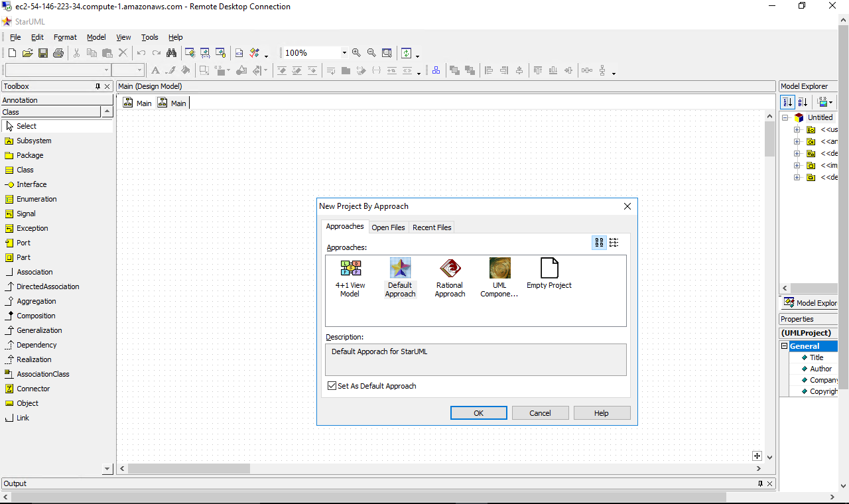Image resolution: width=849 pixels, height=504 pixels.
Task: Uncheck Set As Default Approach checkbox
Action: coord(332,386)
